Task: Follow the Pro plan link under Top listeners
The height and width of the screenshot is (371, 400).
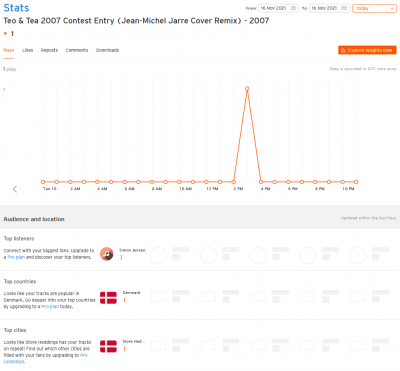Action: click(x=16, y=257)
